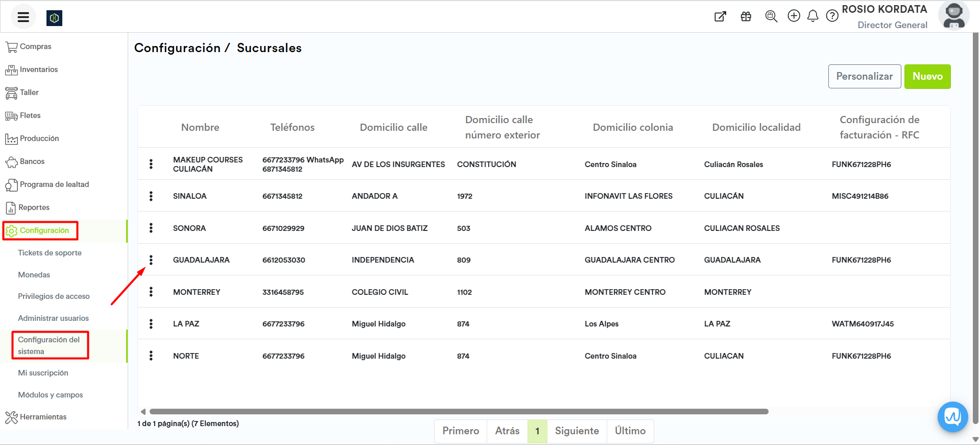
Task: Open the hamburger menu icon
Action: [x=23, y=17]
